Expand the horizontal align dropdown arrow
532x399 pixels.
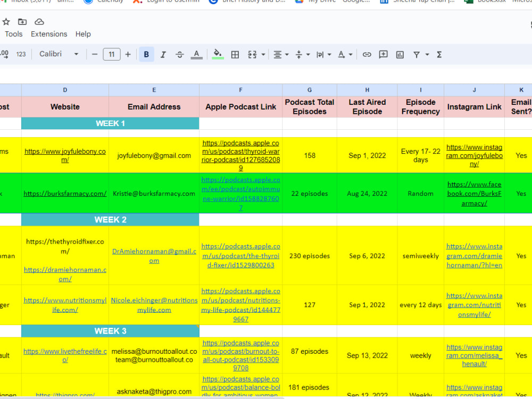click(x=287, y=54)
